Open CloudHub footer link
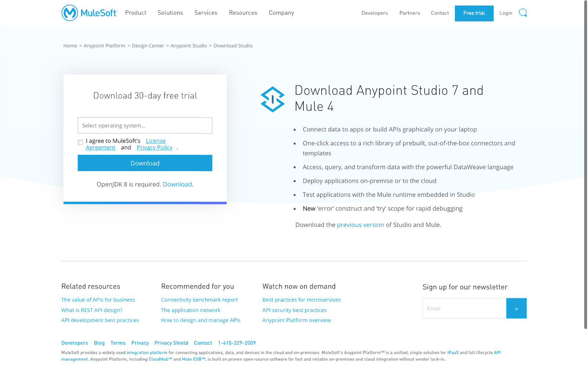 click(160, 359)
